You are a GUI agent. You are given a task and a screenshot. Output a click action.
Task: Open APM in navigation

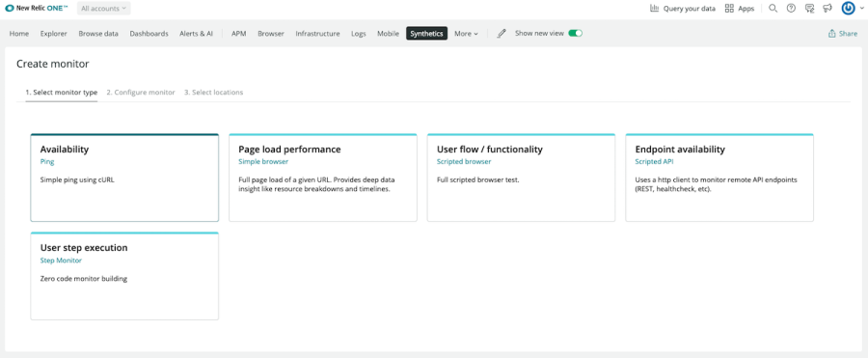point(238,33)
